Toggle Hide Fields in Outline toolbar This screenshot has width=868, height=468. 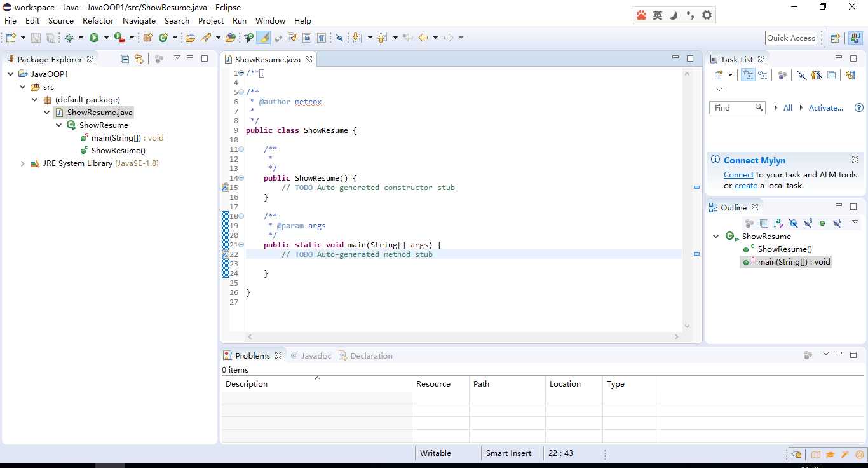click(x=793, y=223)
